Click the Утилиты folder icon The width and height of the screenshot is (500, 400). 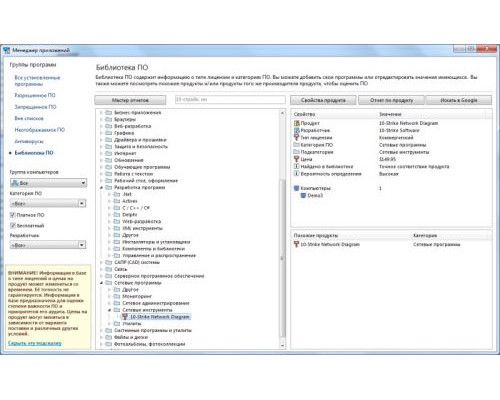[x=117, y=324]
